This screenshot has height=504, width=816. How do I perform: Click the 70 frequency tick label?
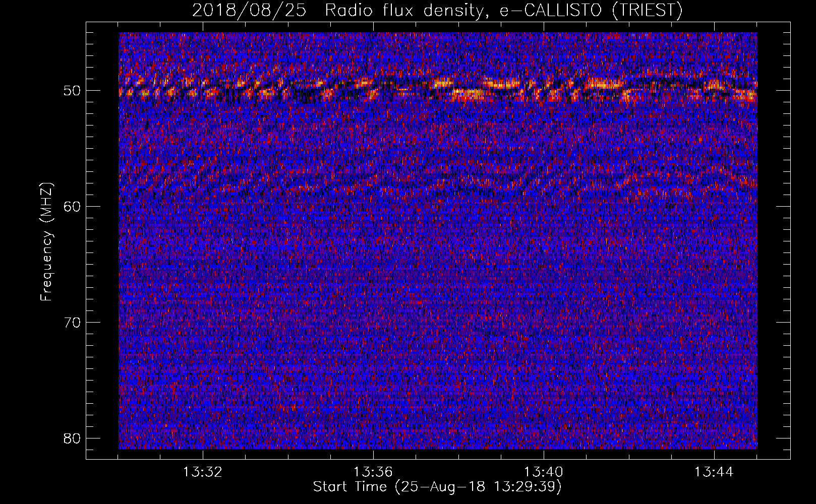tap(73, 322)
